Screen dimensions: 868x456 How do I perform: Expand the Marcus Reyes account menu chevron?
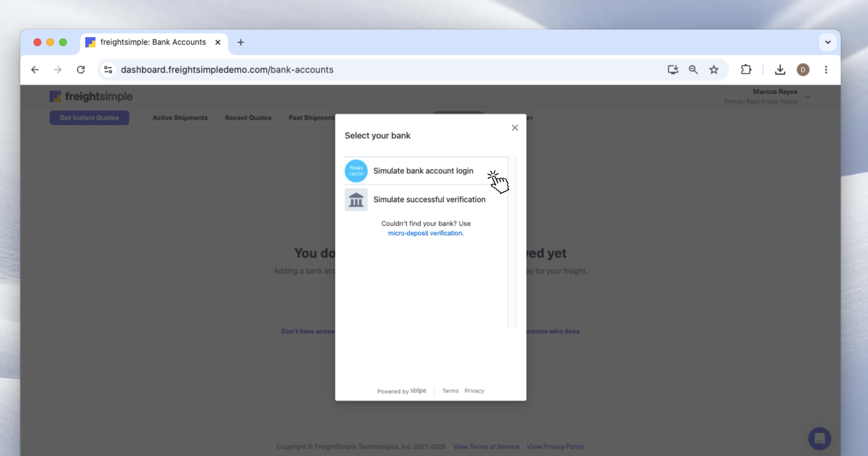(807, 97)
